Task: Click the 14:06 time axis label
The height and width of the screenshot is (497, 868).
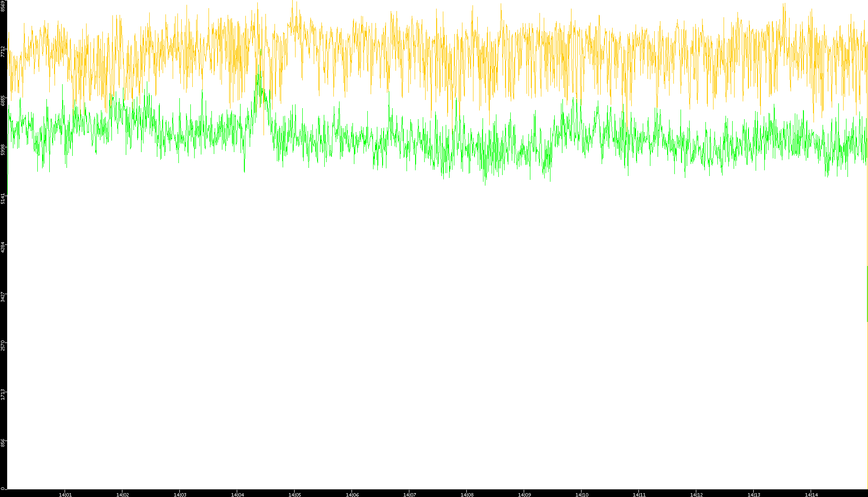Action: tap(352, 495)
